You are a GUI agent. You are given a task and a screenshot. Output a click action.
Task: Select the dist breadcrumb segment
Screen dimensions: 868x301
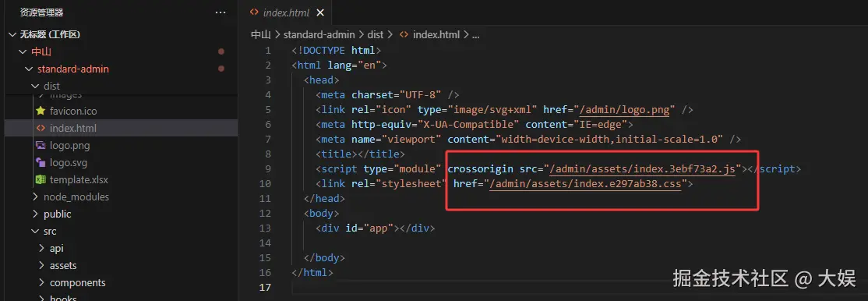376,34
